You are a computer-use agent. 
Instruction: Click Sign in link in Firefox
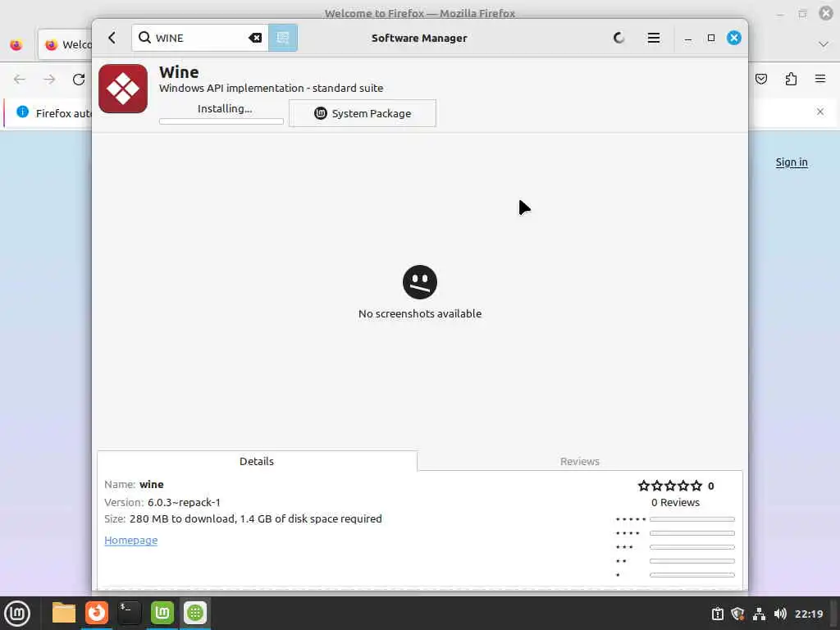coord(792,162)
